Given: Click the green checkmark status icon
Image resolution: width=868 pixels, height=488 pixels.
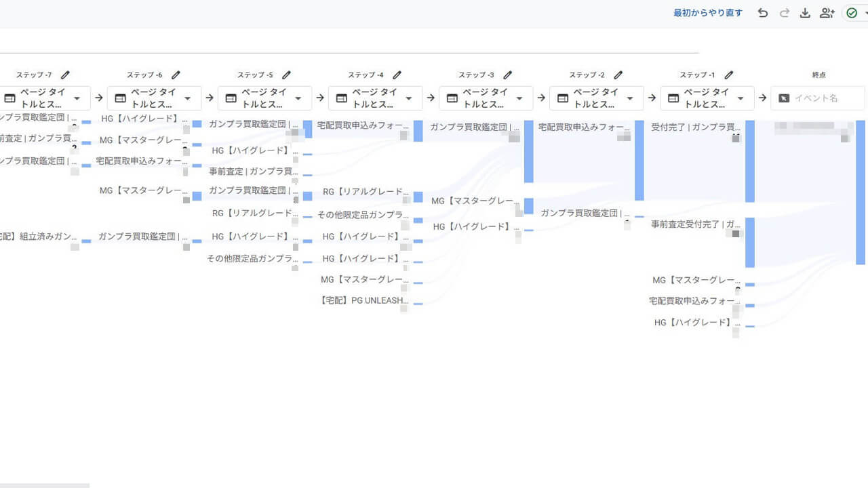Looking at the screenshot, I should tap(852, 13).
